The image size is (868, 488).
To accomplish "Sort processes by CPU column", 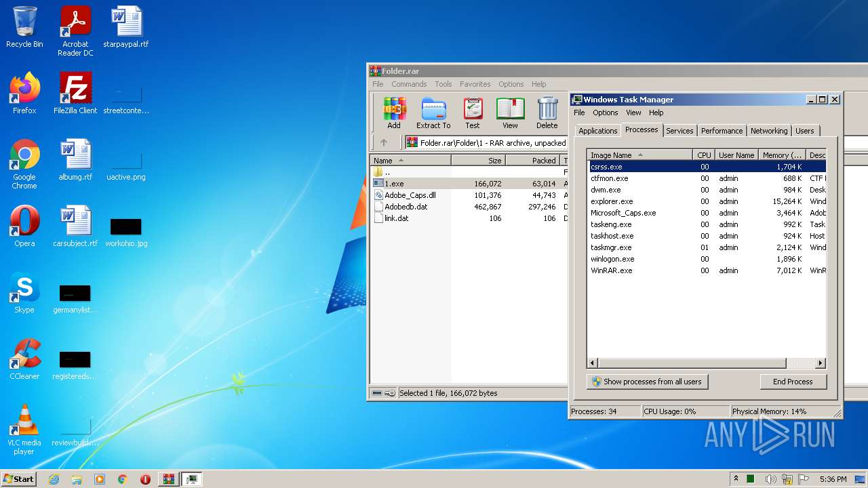I will point(704,155).
